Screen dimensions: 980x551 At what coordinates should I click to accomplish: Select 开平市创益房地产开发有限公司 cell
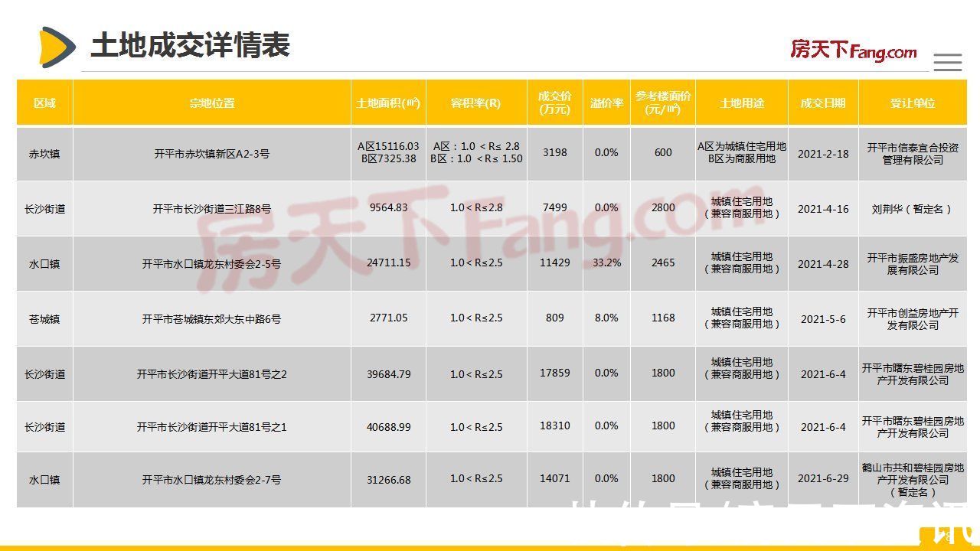coord(913,319)
